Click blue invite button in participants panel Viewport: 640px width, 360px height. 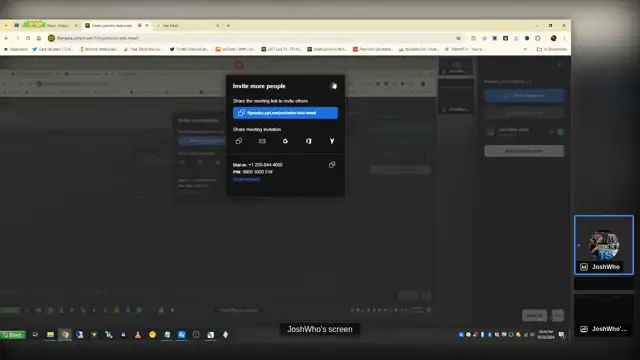click(x=524, y=96)
